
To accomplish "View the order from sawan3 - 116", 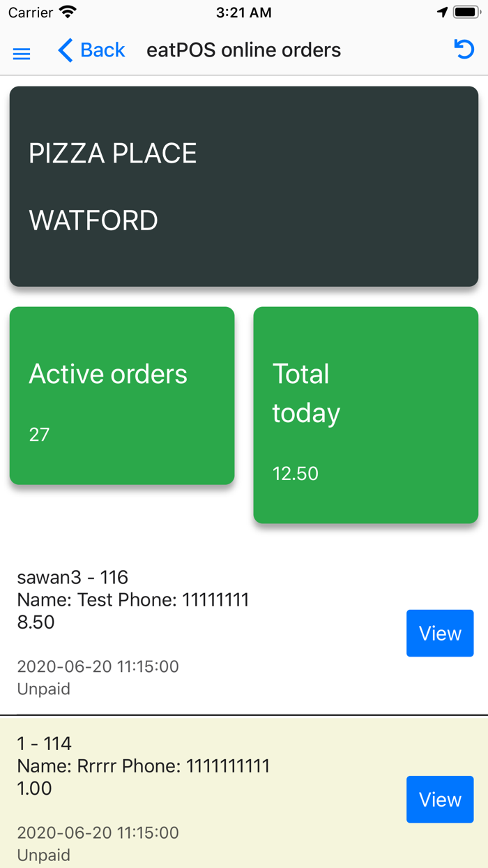I will [x=440, y=633].
